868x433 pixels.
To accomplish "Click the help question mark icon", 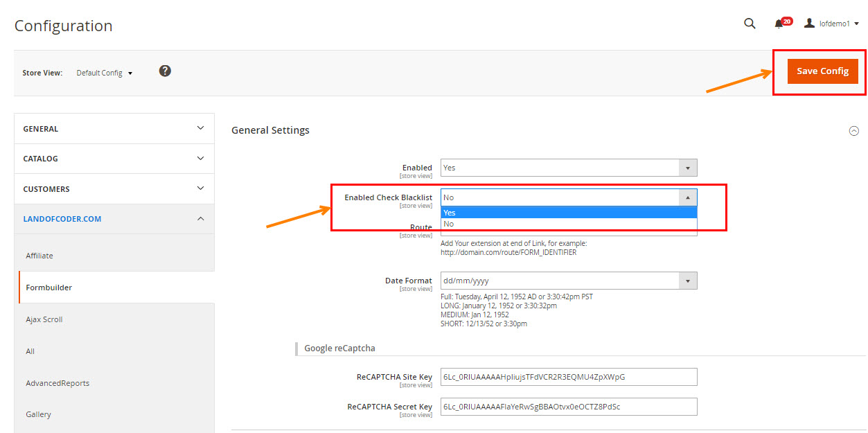I will (165, 71).
